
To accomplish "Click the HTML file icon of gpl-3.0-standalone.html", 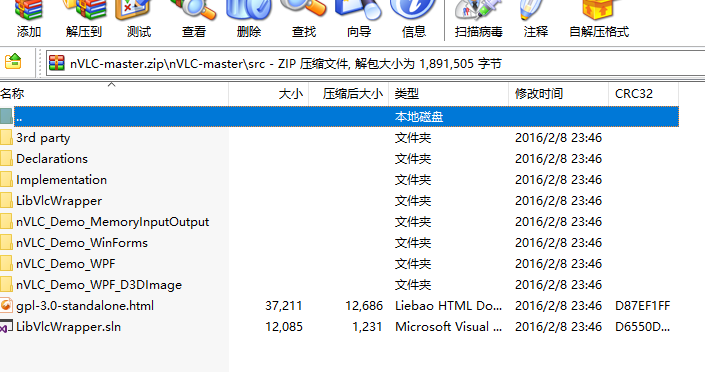I will click(x=6, y=305).
